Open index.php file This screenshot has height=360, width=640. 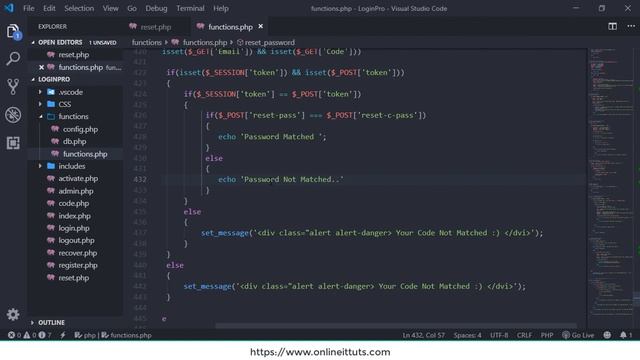[x=74, y=216]
